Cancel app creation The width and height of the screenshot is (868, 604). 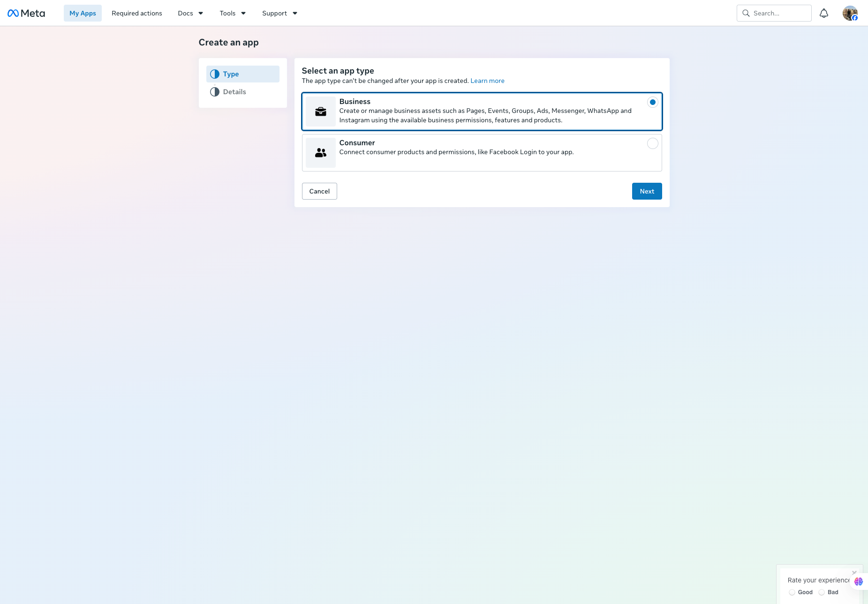(x=319, y=191)
